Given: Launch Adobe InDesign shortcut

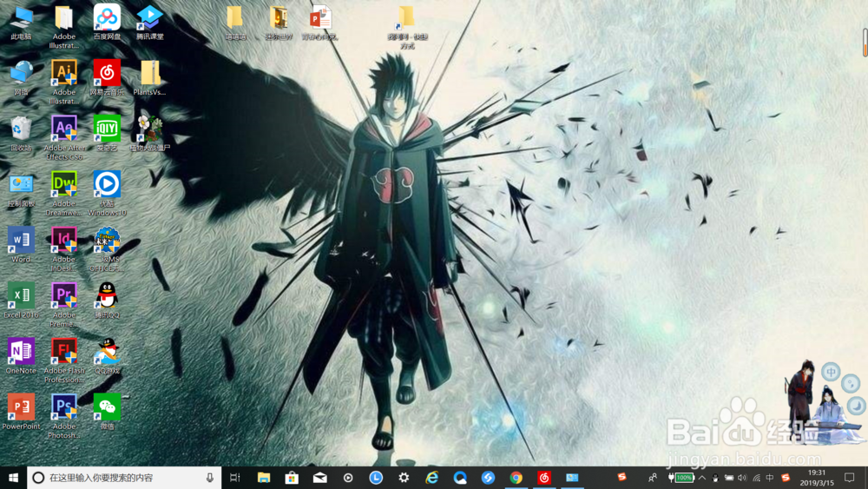Looking at the screenshot, I should point(63,248).
